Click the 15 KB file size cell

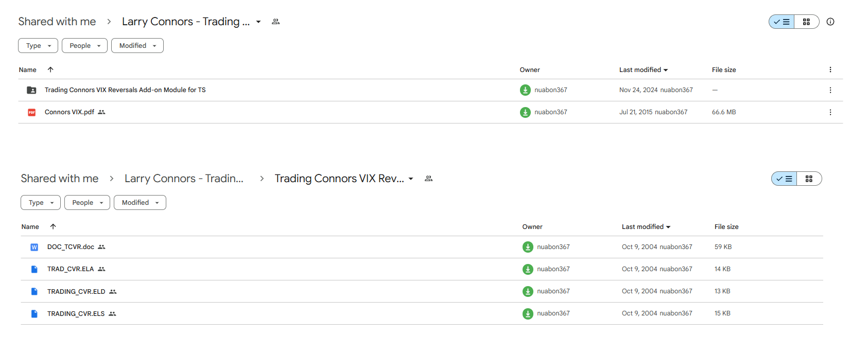tap(722, 313)
